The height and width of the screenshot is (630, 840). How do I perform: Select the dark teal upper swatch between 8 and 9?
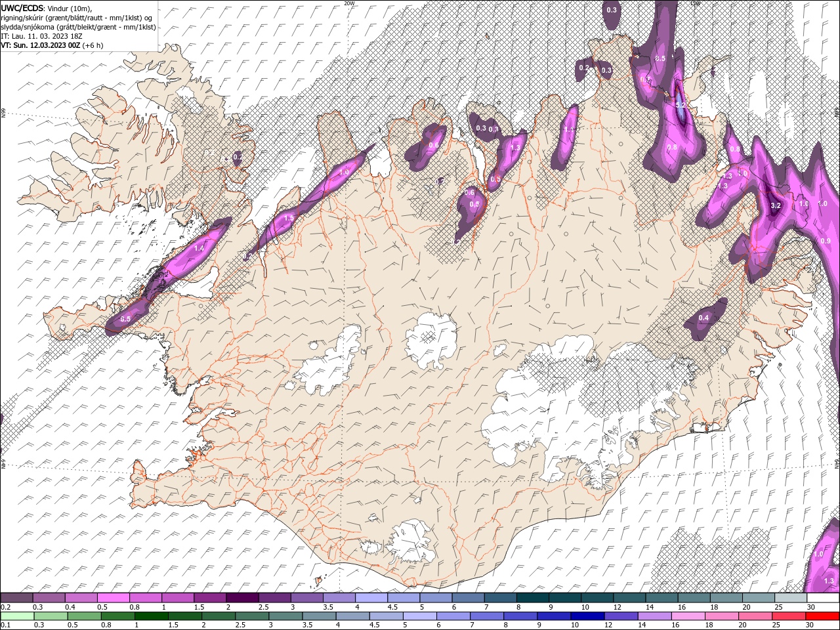point(533,598)
